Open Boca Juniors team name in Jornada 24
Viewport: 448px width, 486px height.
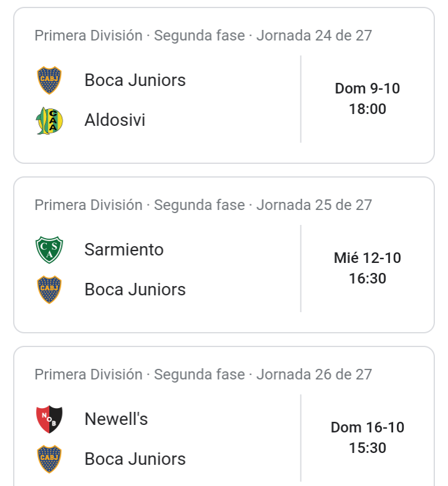[135, 80]
